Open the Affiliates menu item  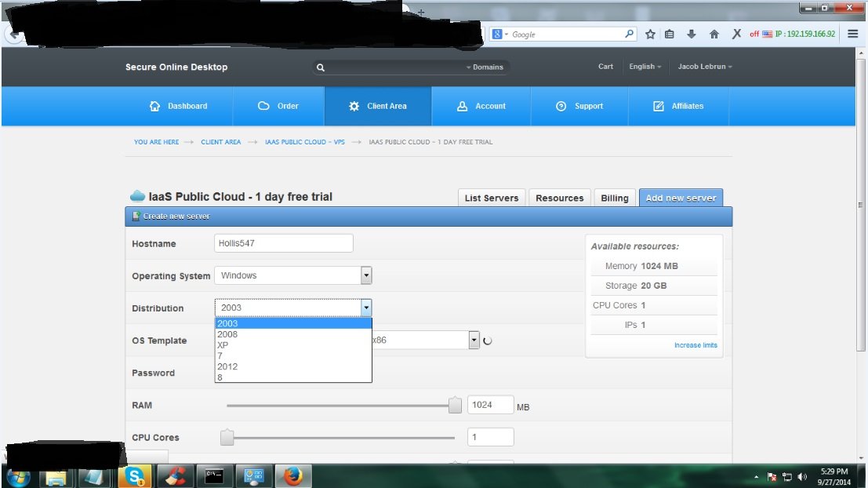coord(678,106)
